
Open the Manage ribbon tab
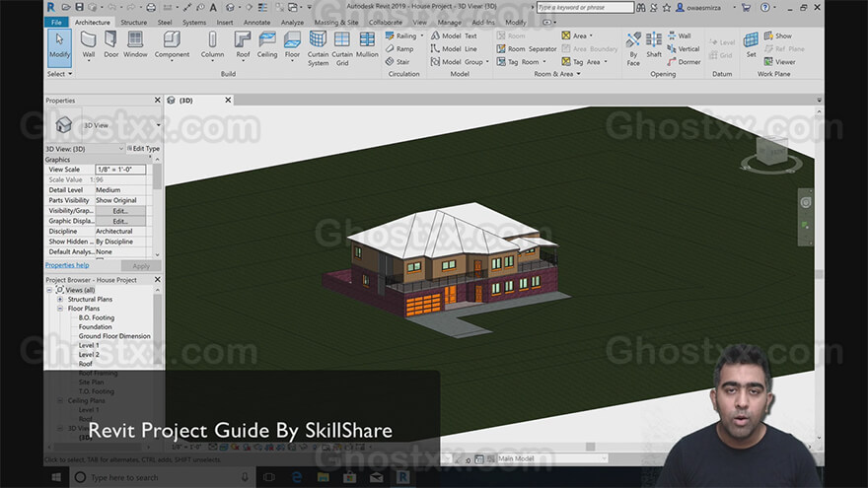pyautogui.click(x=449, y=22)
